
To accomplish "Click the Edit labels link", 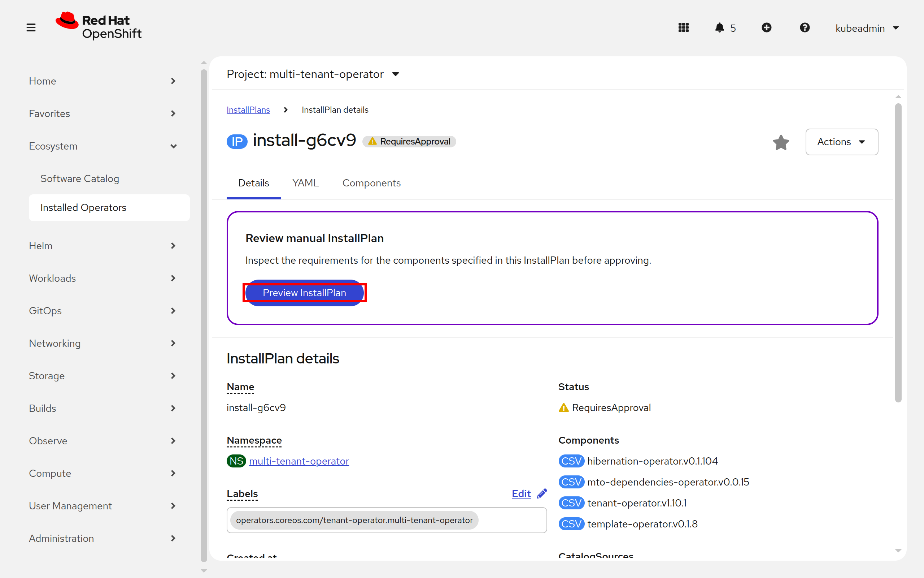I will point(521,493).
